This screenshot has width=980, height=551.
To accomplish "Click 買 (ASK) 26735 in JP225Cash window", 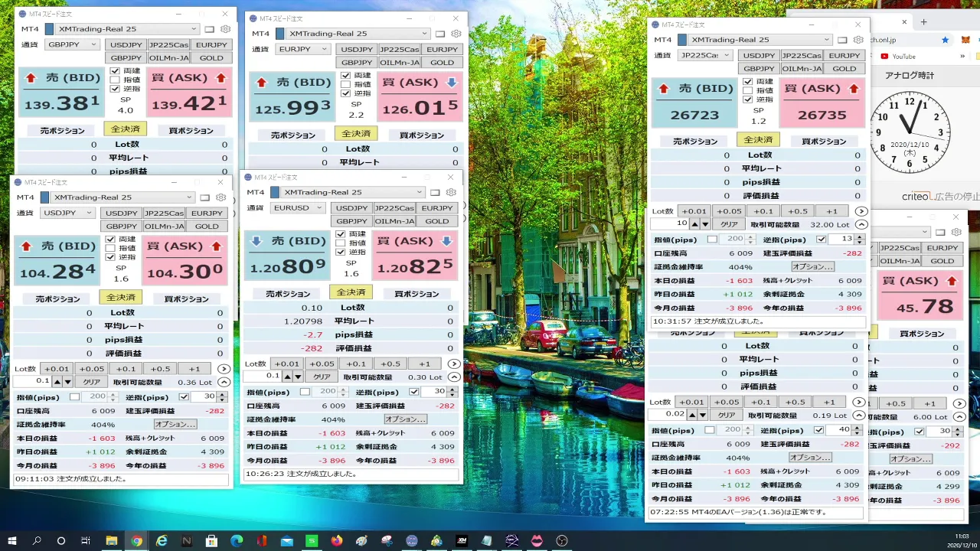I will [824, 103].
